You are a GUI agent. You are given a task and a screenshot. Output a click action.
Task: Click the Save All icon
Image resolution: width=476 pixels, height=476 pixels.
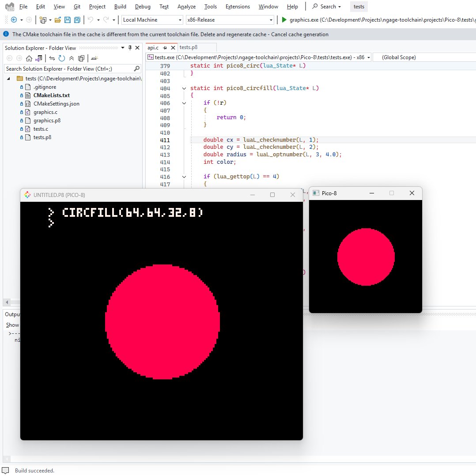point(77,20)
